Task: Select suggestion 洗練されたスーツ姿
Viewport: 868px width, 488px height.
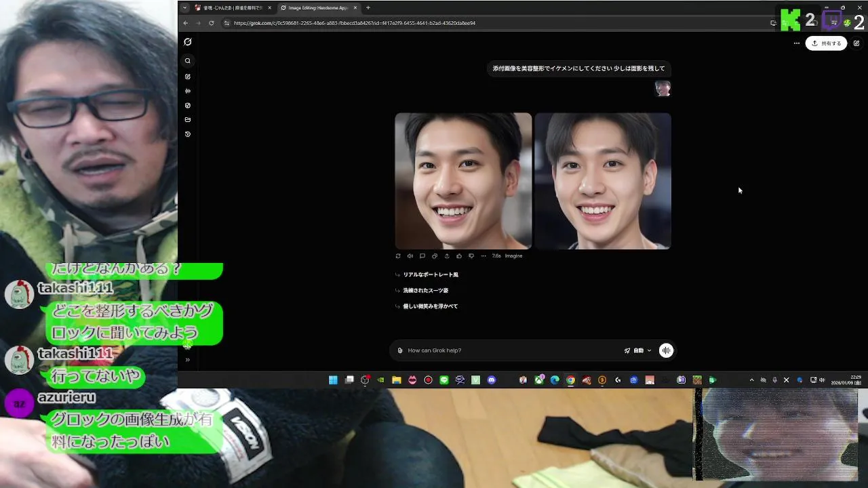Action: (426, 290)
